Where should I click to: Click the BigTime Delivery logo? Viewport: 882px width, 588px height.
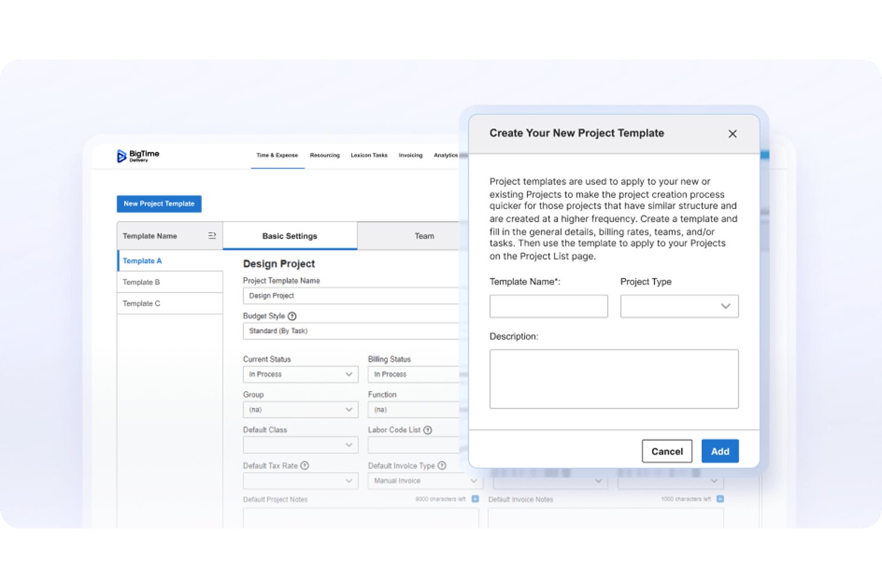[x=138, y=155]
